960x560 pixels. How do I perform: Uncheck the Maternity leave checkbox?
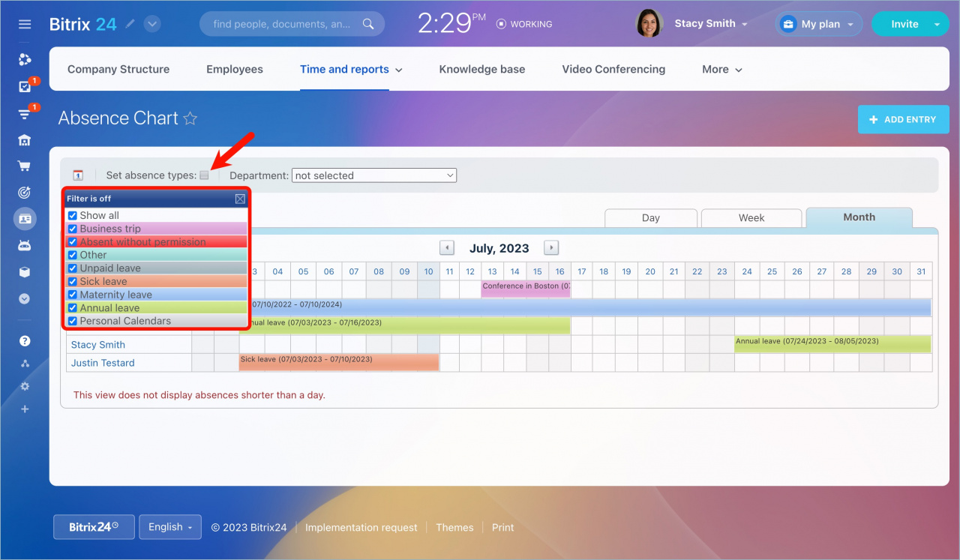coord(73,295)
